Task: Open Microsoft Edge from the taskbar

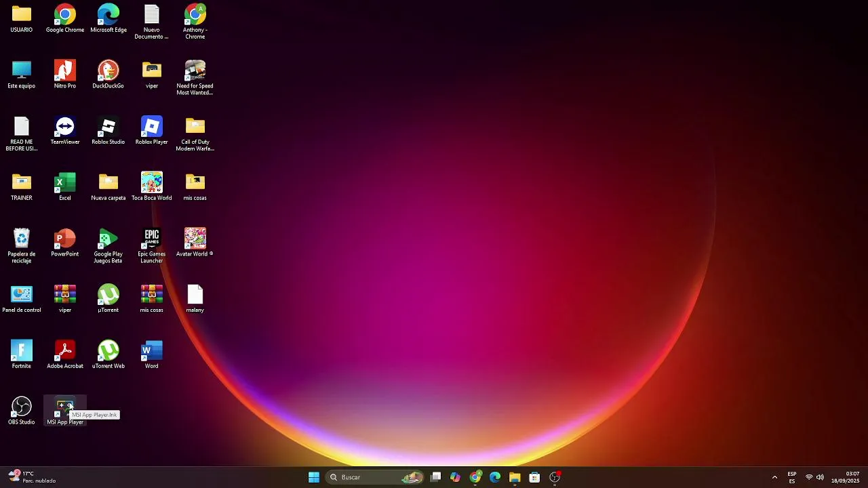Action: tap(495, 477)
